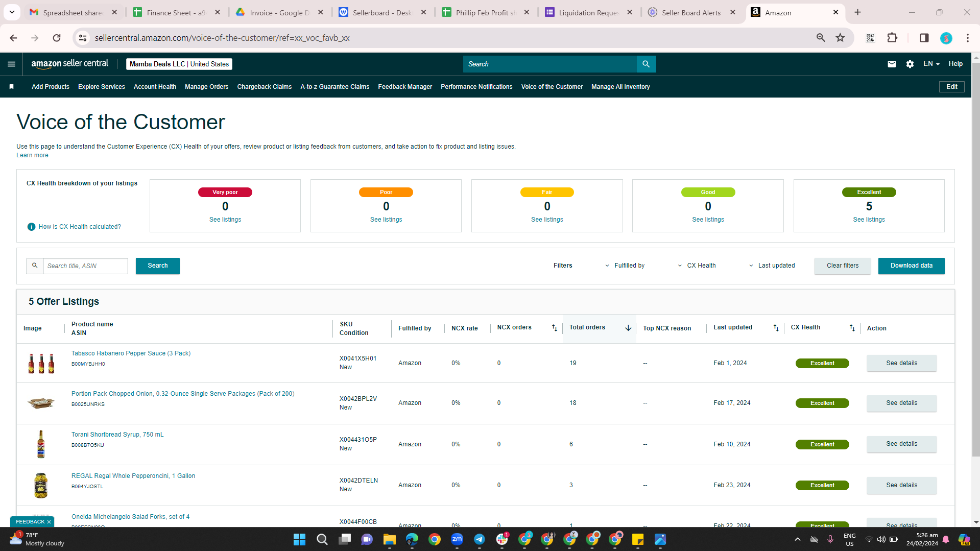See listings under Excellent

pyautogui.click(x=869, y=220)
